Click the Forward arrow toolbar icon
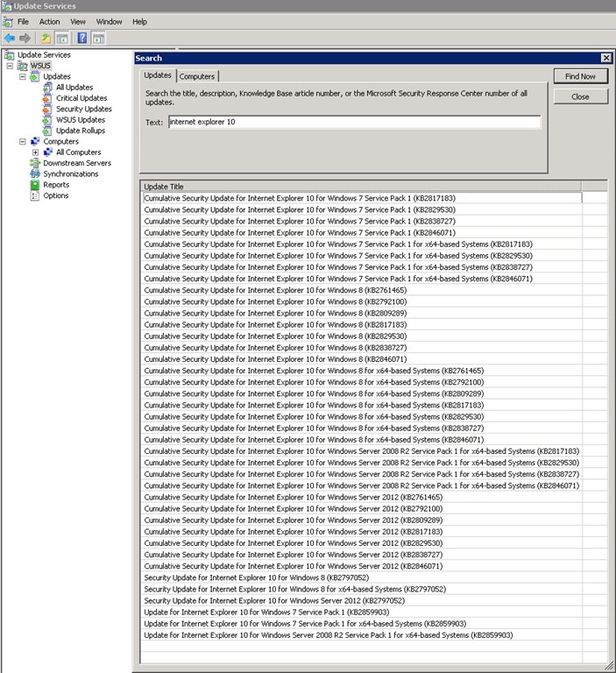Viewport: 616px width, 673px height. 25,39
